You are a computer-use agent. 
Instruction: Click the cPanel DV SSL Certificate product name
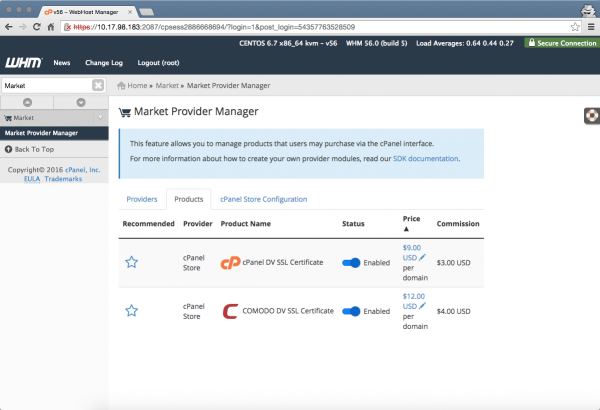283,262
